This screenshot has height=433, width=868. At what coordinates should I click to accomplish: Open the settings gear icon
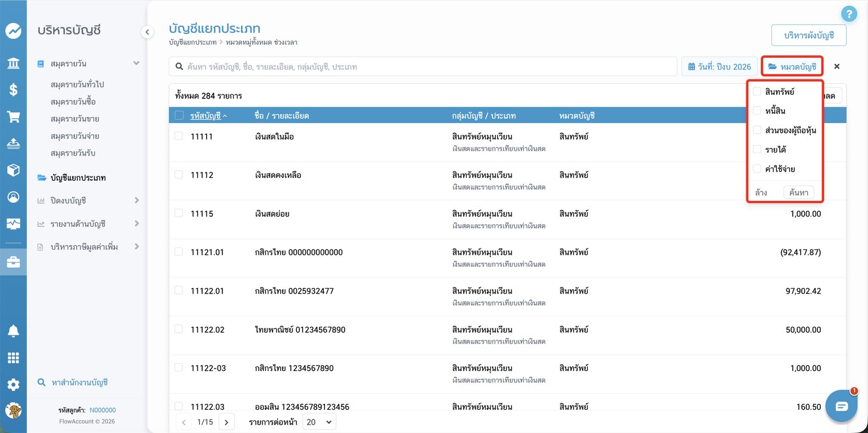(x=13, y=385)
